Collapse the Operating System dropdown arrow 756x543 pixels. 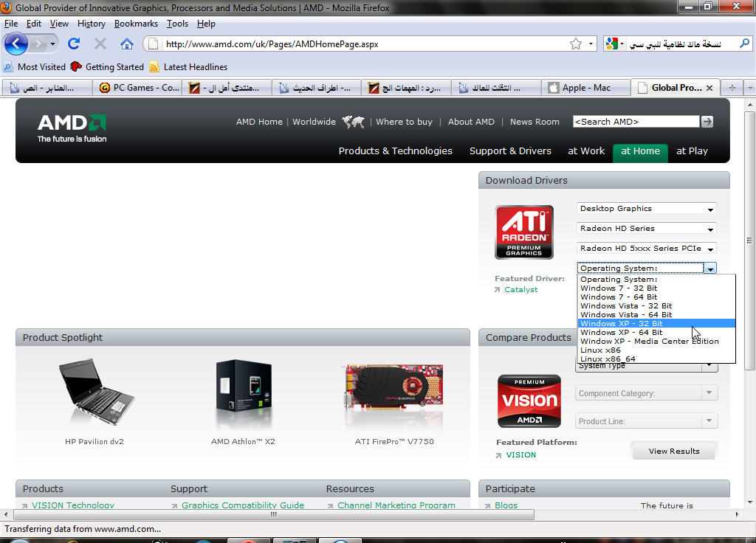pyautogui.click(x=710, y=269)
